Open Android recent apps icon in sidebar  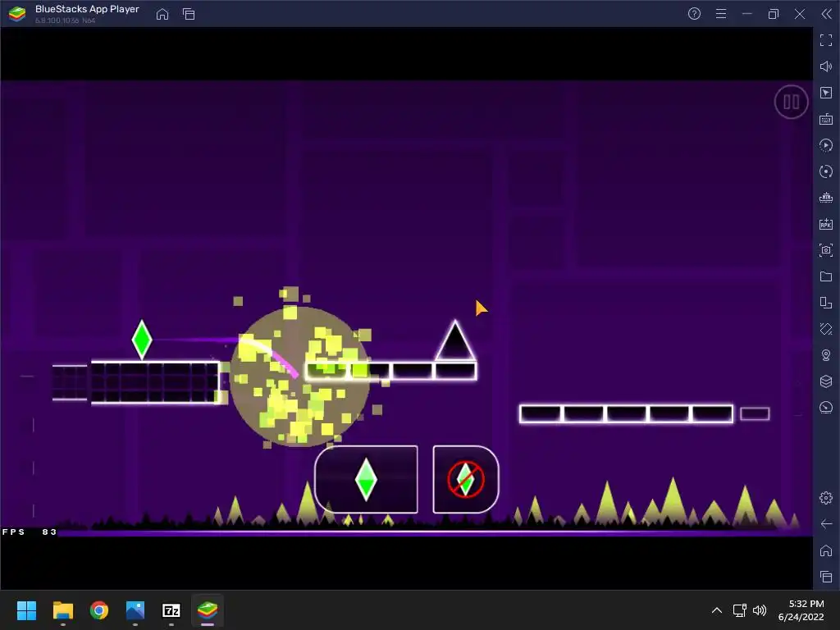[826, 577]
